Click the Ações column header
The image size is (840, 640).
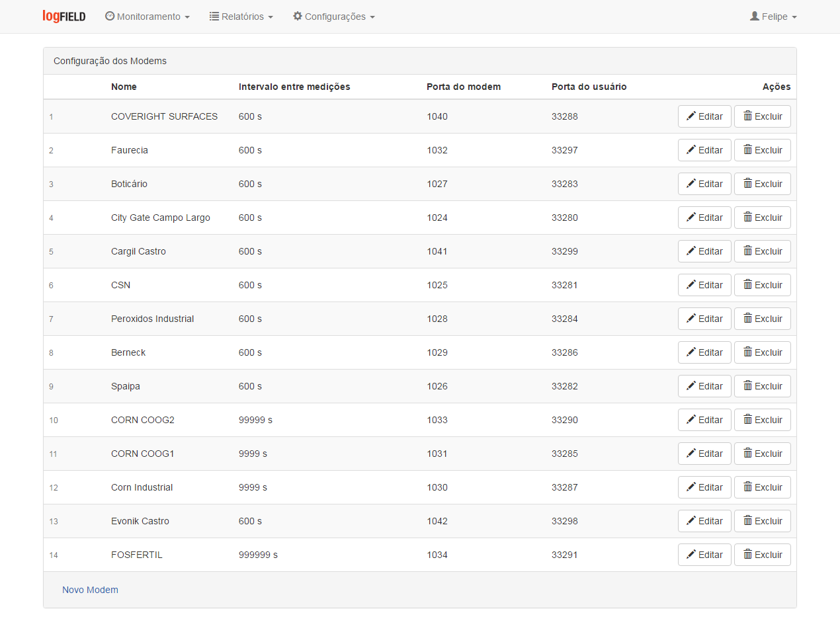[777, 87]
